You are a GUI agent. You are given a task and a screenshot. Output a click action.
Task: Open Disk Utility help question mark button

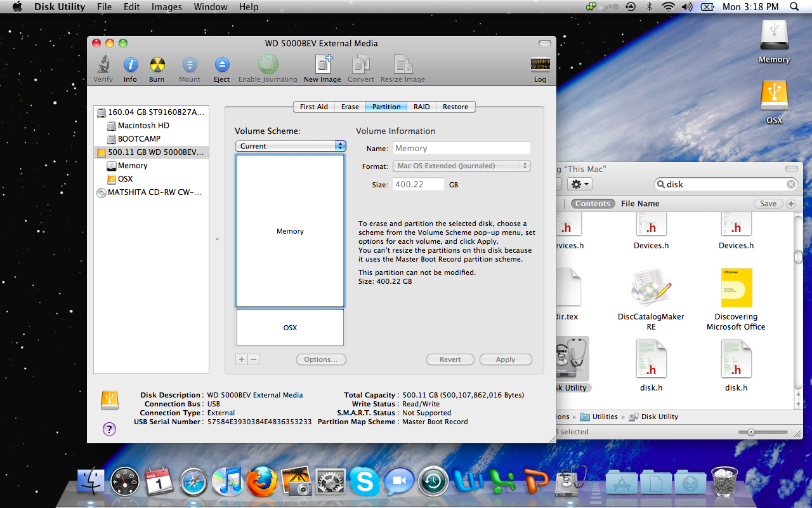click(109, 429)
